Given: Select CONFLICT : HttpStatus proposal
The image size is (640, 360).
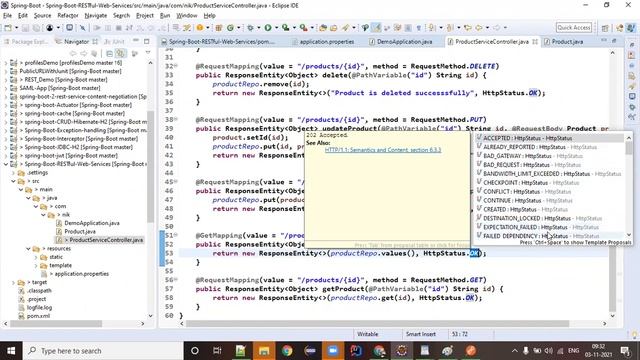Looking at the screenshot, I should [x=550, y=191].
